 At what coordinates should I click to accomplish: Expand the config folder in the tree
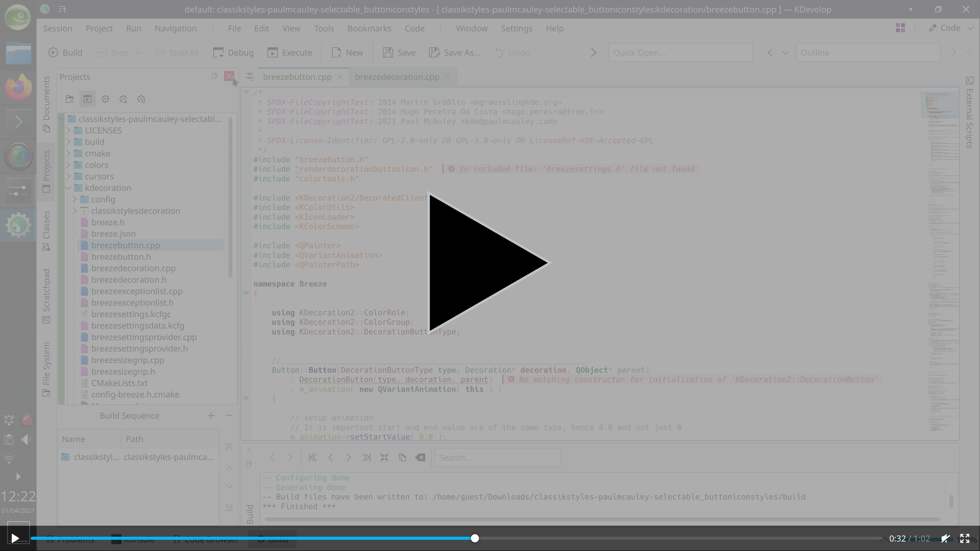point(75,199)
